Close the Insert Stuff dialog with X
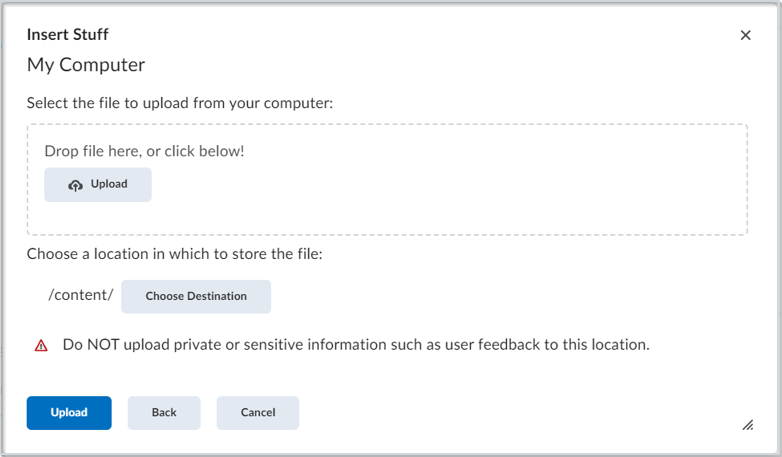 coord(745,35)
